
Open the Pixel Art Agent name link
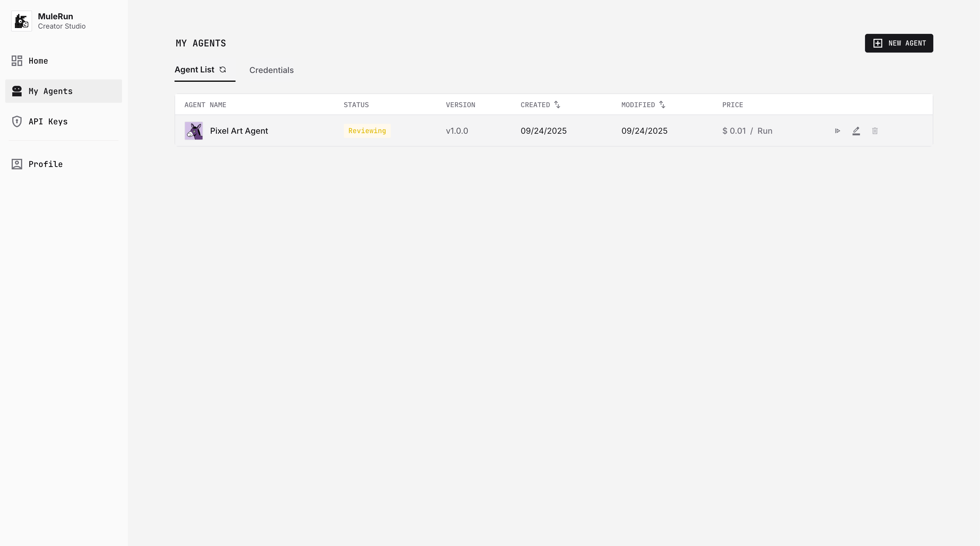(239, 131)
